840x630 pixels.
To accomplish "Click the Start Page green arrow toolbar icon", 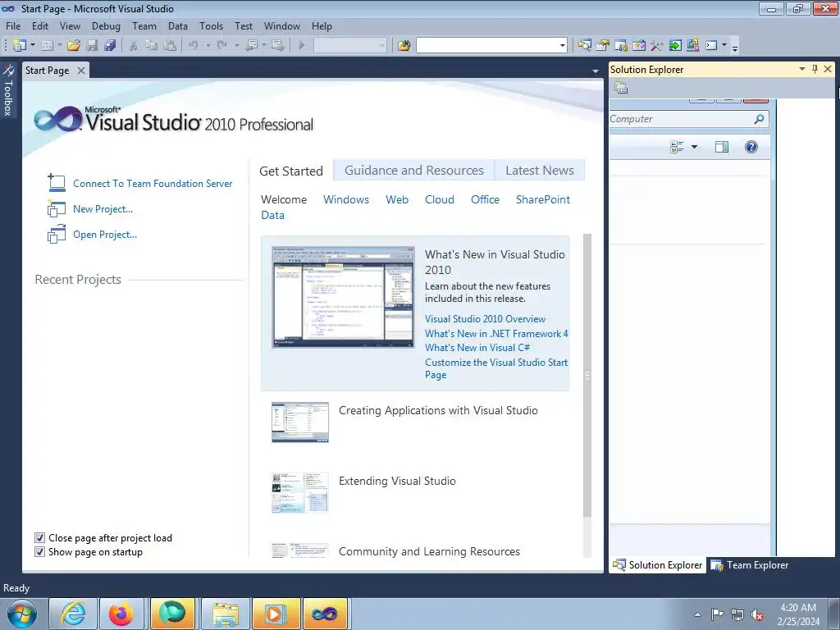I will pyautogui.click(x=675, y=46).
